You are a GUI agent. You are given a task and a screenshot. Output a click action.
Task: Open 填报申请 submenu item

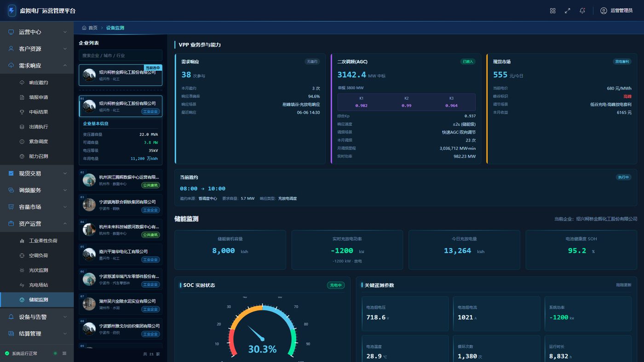pyautogui.click(x=37, y=97)
